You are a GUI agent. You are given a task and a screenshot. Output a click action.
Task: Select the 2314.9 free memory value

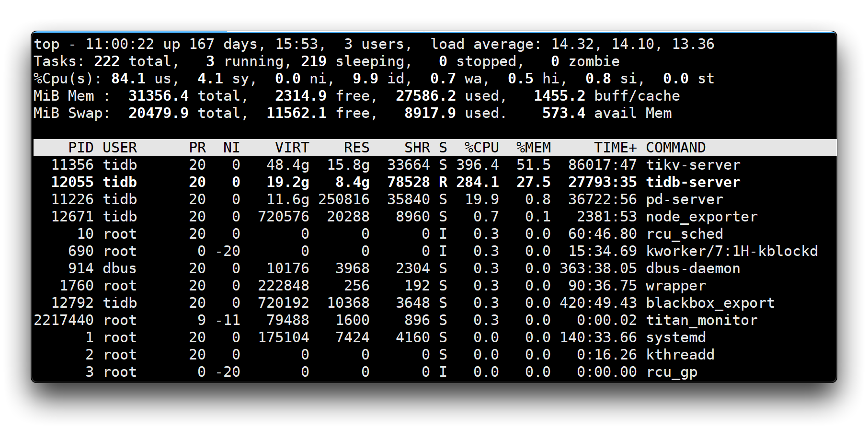[301, 96]
